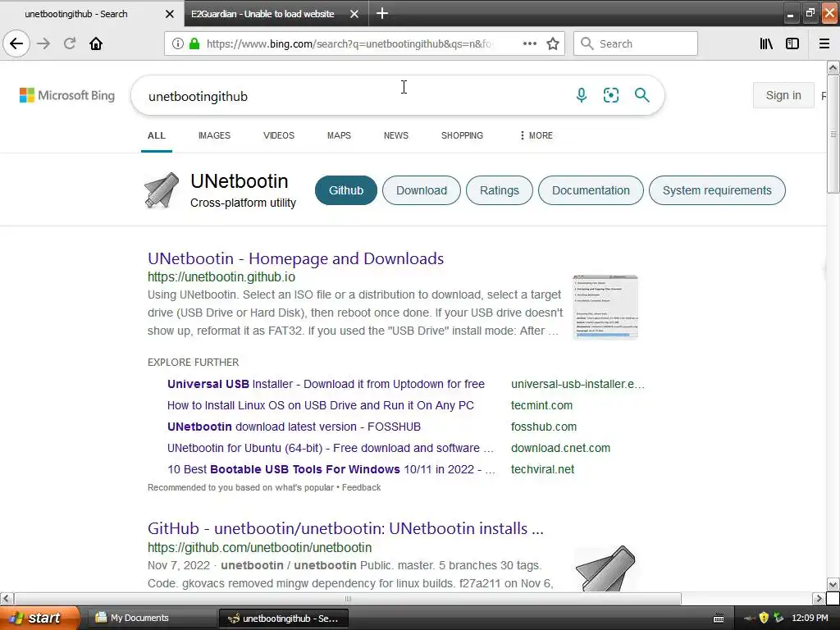The height and width of the screenshot is (630, 840).
Task: Open a new browser tab
Action: [382, 13]
